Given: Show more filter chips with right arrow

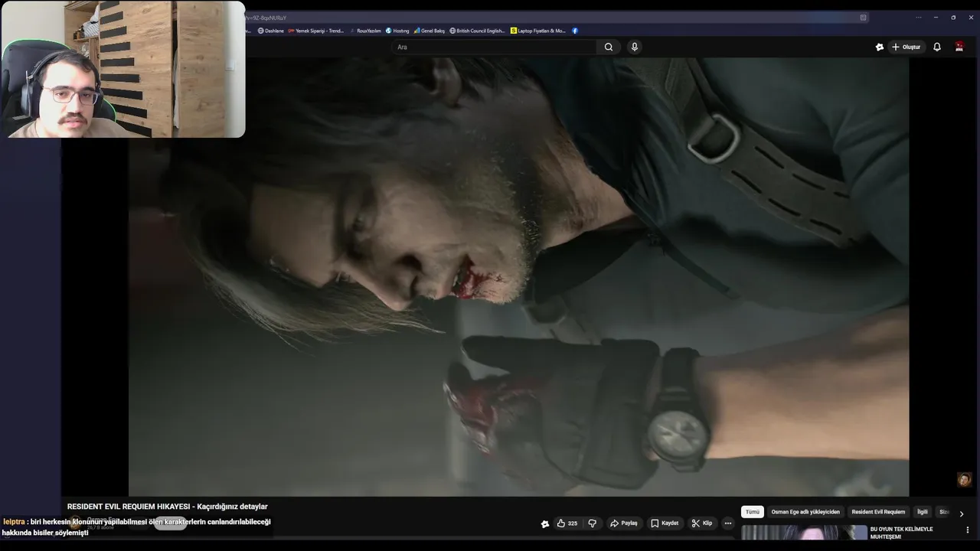Looking at the screenshot, I should click(x=962, y=514).
